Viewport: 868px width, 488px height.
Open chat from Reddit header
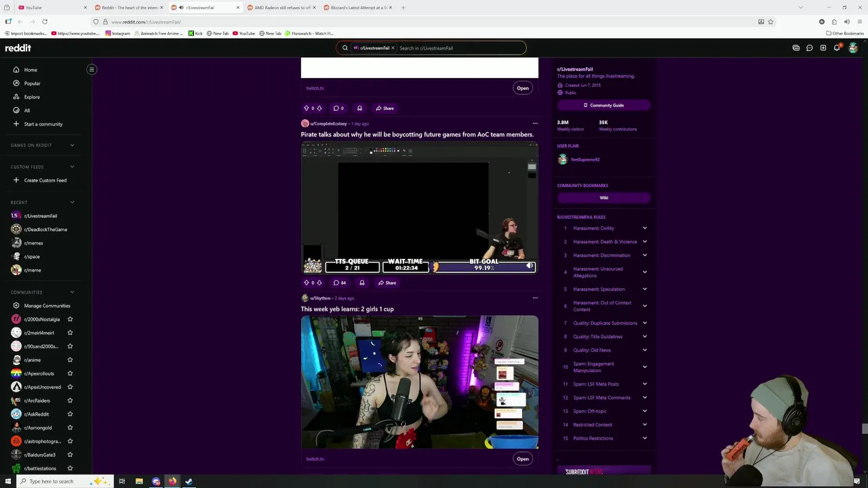pos(809,48)
